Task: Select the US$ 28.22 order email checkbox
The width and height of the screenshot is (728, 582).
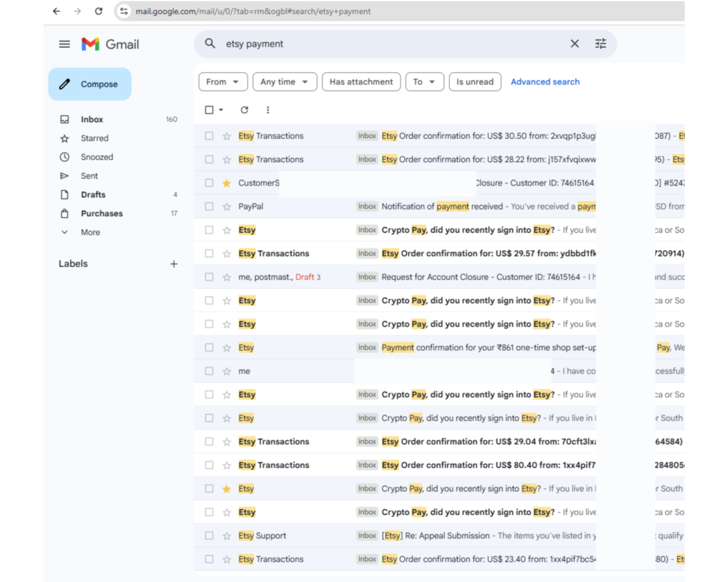Action: 209,159
